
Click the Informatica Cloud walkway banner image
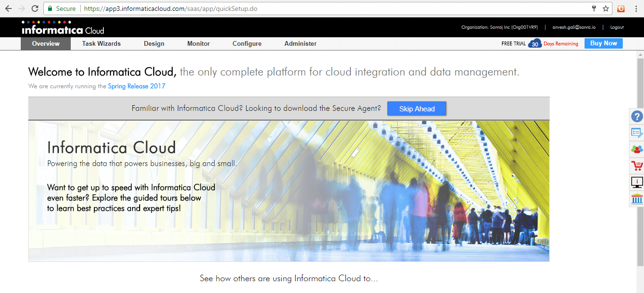pos(289,191)
